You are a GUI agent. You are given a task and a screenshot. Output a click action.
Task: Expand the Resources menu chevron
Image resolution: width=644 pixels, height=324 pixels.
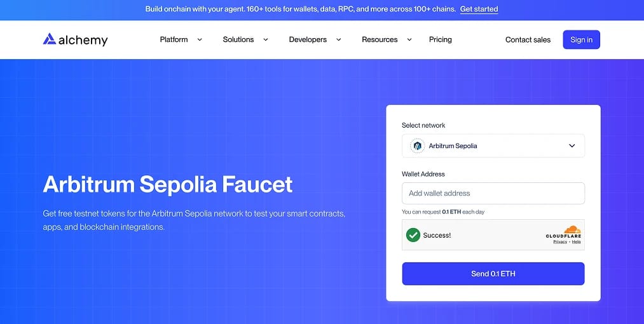409,40
